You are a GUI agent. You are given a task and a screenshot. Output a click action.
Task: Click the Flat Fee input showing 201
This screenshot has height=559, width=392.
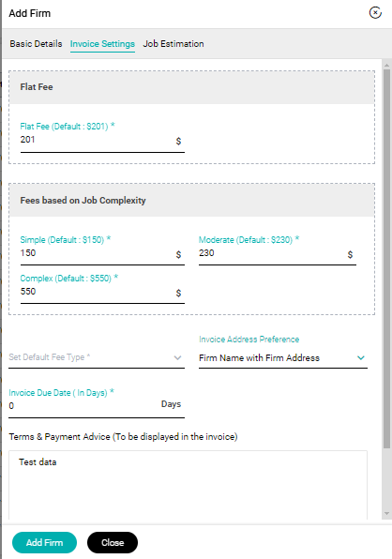coord(97,140)
